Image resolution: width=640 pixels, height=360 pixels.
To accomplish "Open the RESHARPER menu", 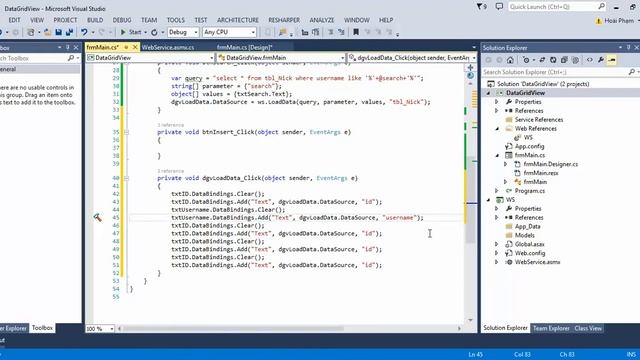I will 284,20.
